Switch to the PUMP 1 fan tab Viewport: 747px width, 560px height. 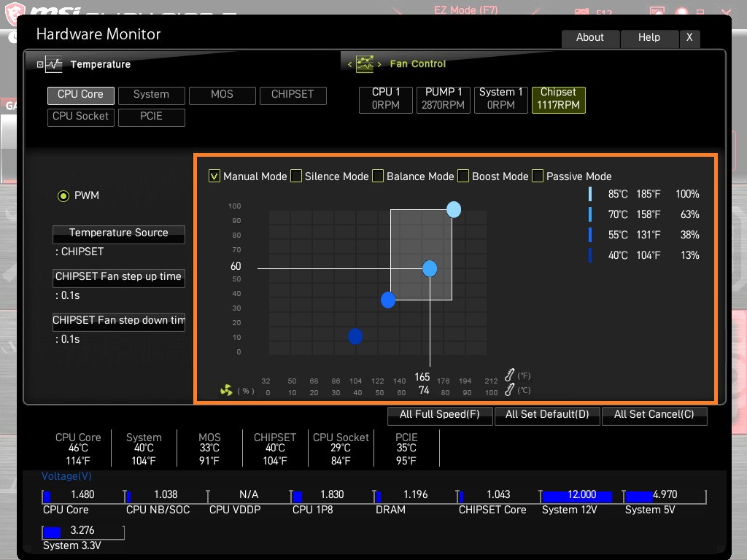click(x=443, y=100)
